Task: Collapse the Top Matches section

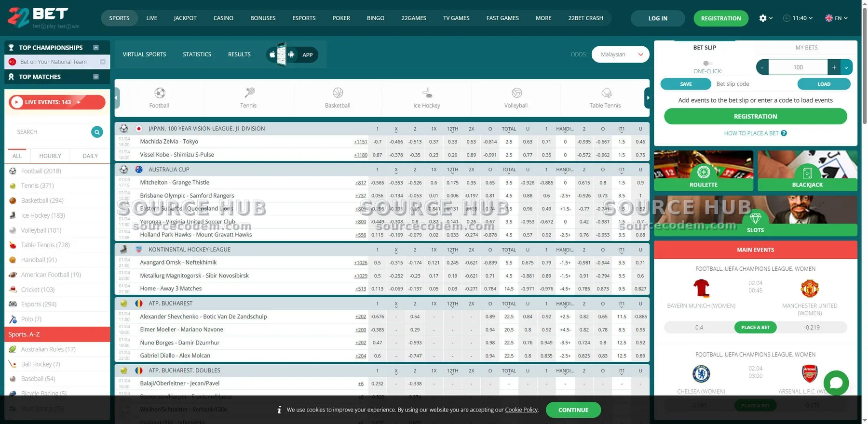Action: coord(96,77)
